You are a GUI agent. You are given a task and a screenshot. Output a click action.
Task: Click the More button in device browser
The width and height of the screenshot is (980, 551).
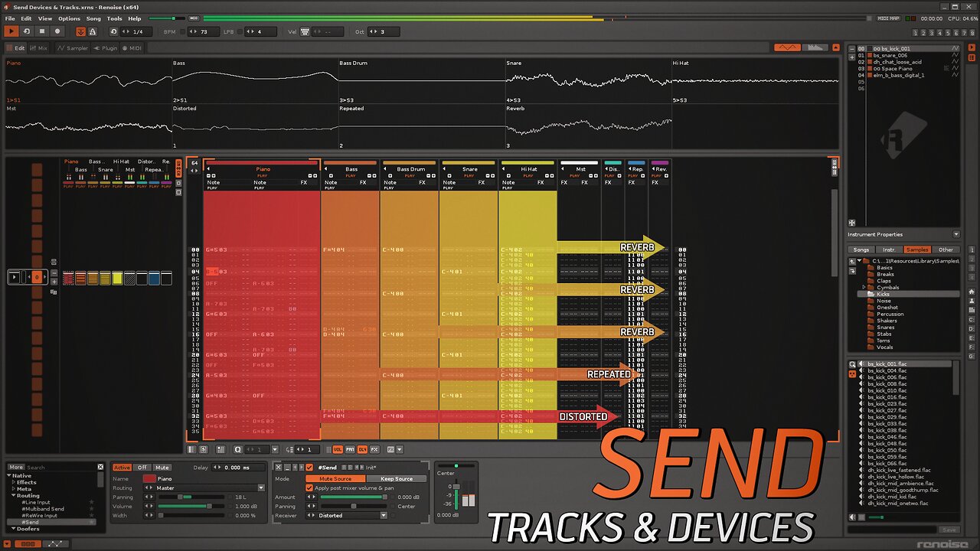click(x=15, y=467)
